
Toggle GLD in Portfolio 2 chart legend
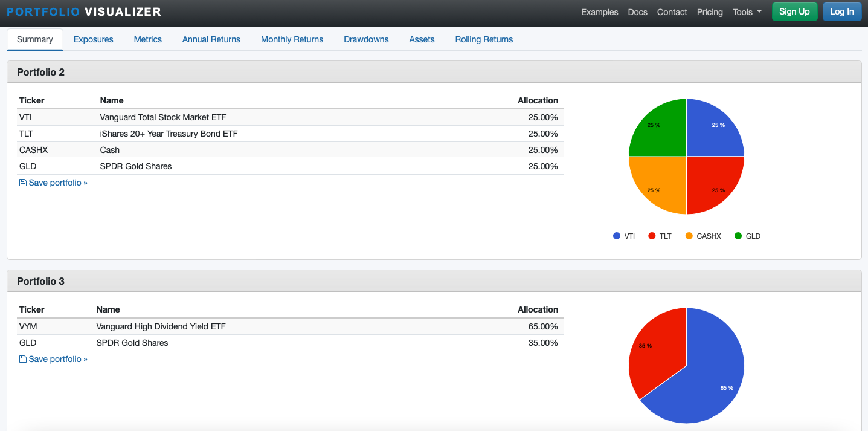747,236
